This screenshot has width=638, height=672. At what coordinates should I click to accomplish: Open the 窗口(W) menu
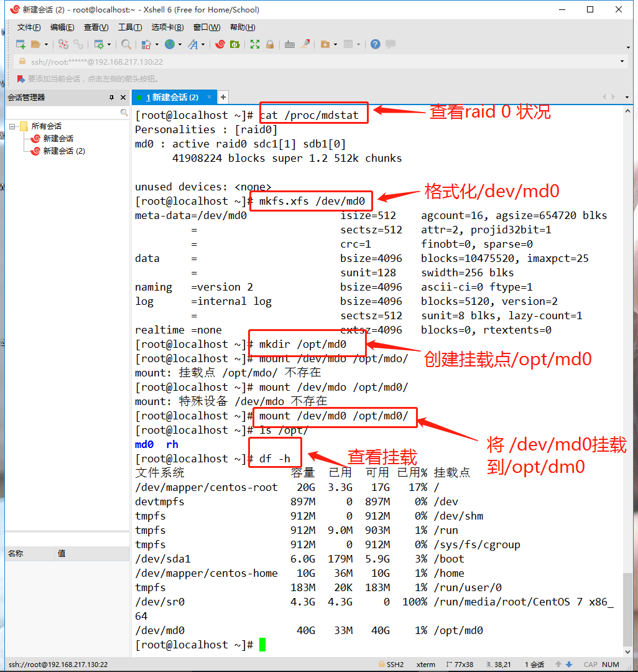207,27
